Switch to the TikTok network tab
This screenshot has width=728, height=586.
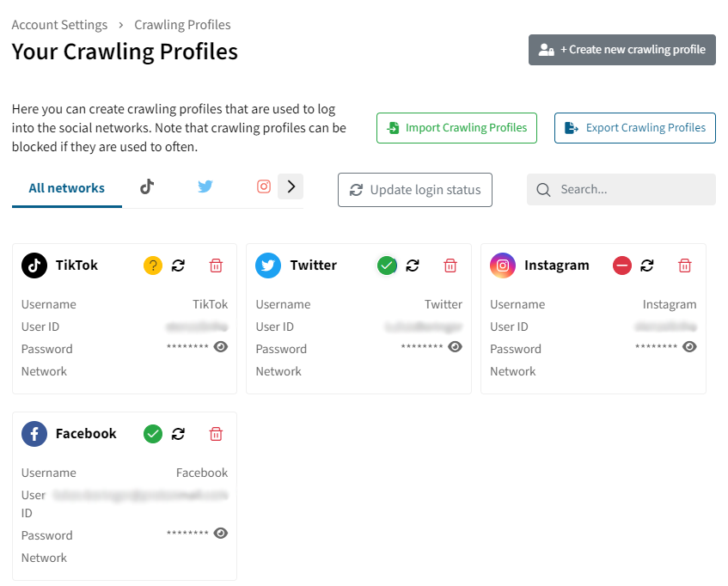tap(147, 186)
